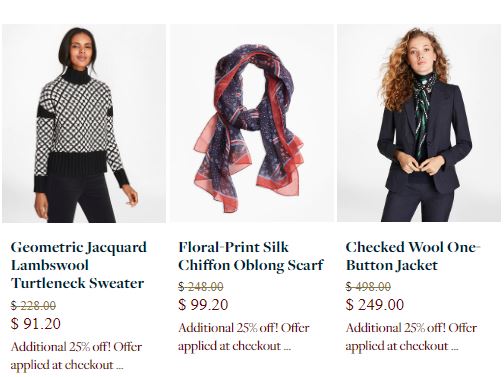Click the Checked Wool One-Button Jacket title
This screenshot has width=504, height=377.
coord(413,256)
